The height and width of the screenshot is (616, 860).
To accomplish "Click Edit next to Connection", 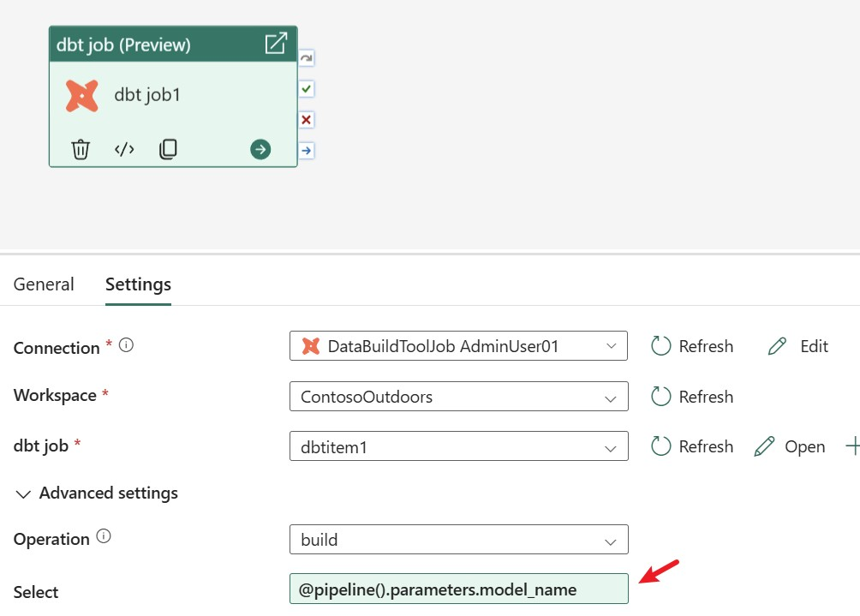I will 798,346.
